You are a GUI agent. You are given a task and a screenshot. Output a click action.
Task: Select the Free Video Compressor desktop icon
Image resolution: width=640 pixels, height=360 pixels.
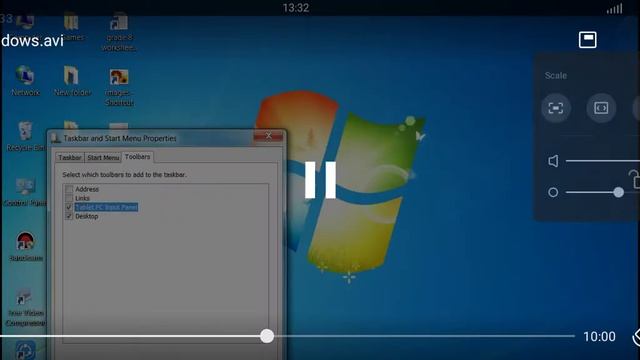pos(25,307)
